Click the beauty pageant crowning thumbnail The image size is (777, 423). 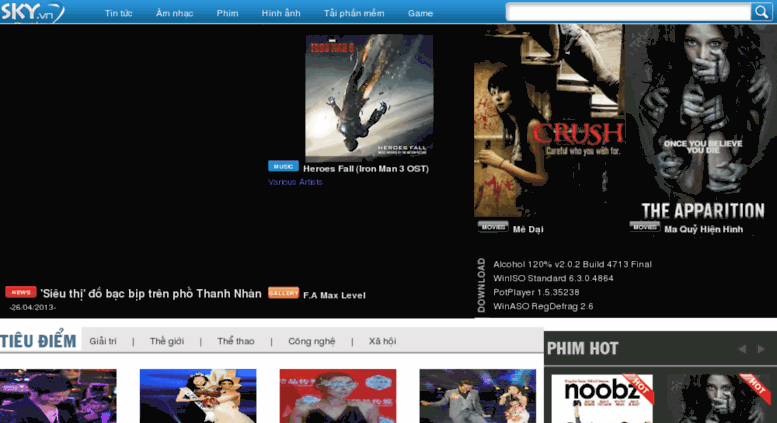click(x=198, y=396)
